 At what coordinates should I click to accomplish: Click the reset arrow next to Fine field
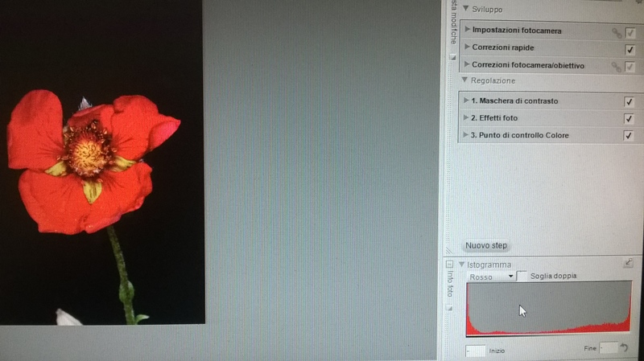(x=624, y=348)
